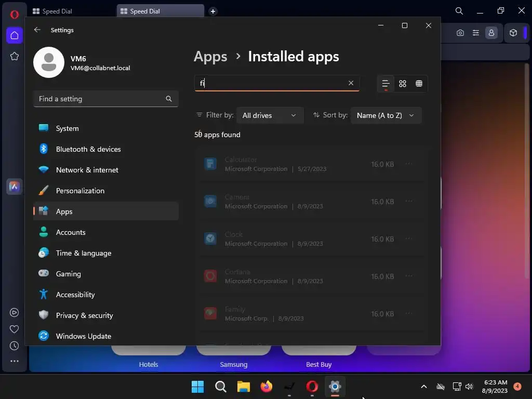Click the Apps breadcrumb link

[x=210, y=56]
